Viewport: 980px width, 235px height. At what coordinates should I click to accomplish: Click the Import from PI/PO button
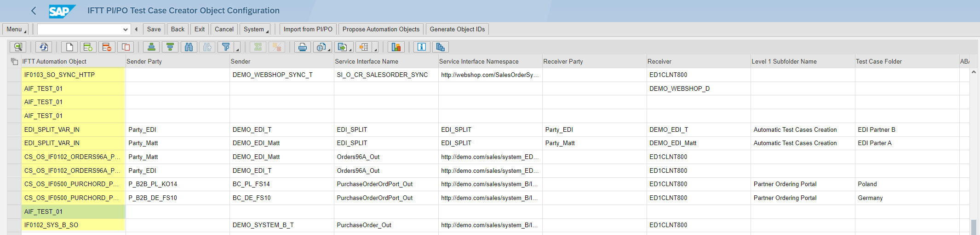click(308, 29)
